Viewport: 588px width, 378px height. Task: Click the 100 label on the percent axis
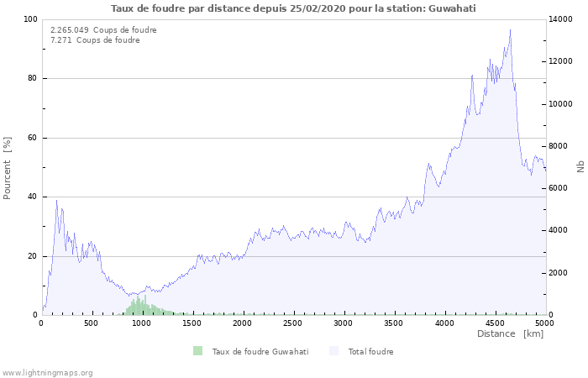30,19
